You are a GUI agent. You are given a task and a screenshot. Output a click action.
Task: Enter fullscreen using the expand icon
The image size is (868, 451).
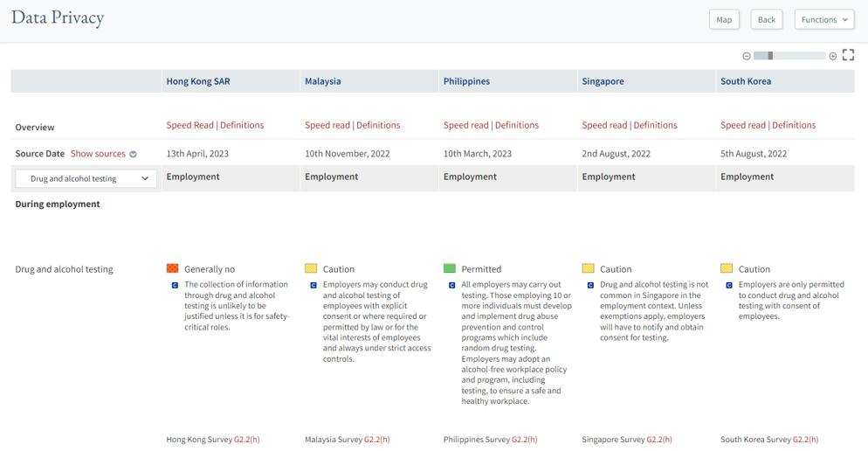(x=848, y=55)
